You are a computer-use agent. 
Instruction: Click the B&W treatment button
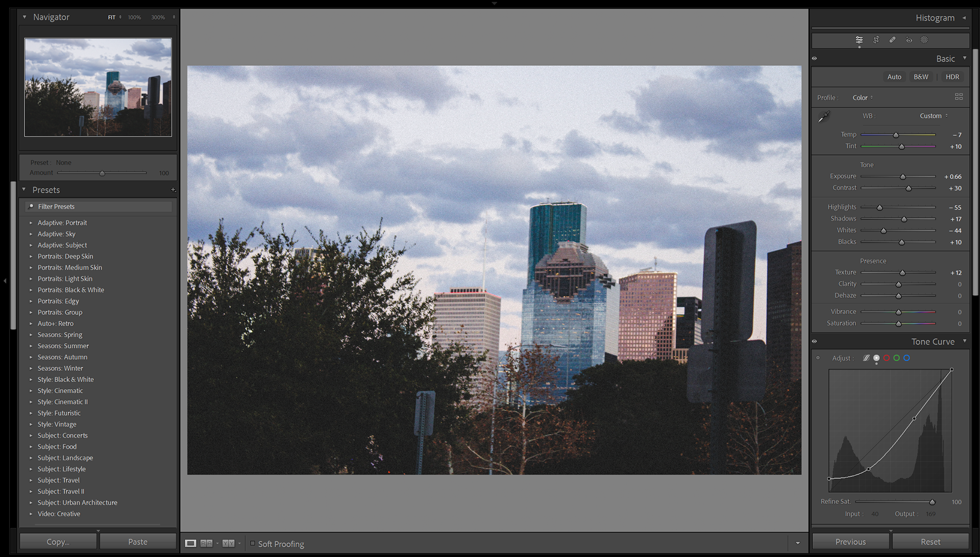tap(921, 77)
